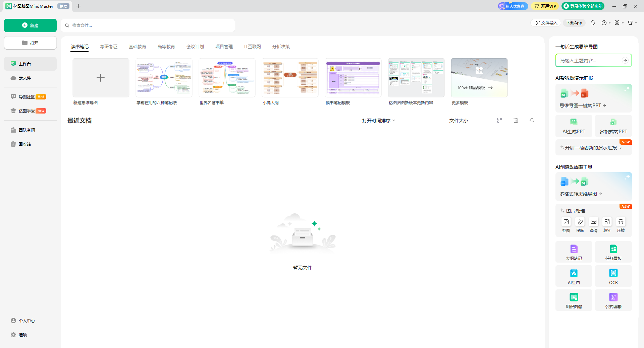Toggle the list view layout icon
The height and width of the screenshot is (348, 644).
coord(500,120)
